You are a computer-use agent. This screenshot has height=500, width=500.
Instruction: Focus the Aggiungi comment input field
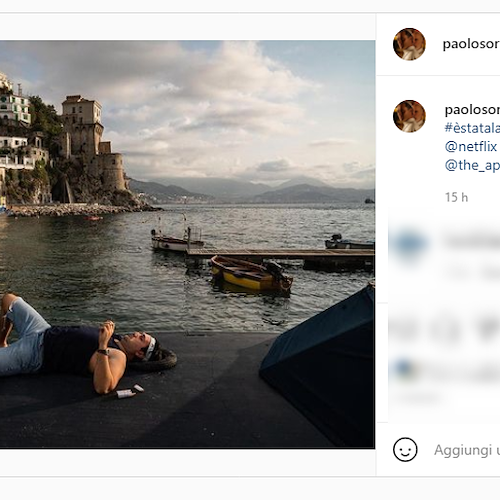467,450
